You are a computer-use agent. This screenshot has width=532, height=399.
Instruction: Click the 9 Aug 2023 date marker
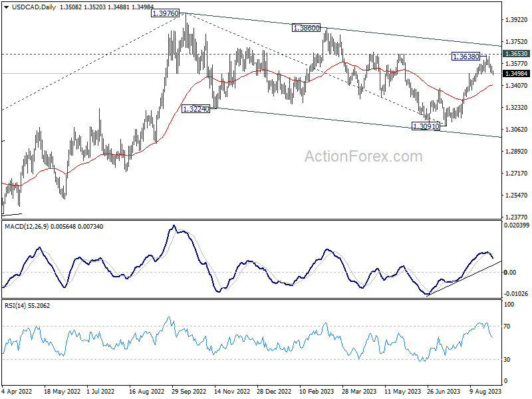485,392
